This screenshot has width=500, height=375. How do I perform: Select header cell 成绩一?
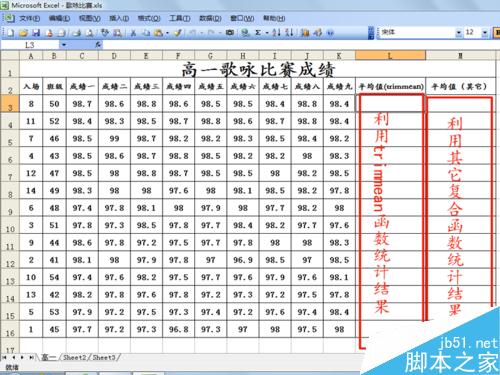click(x=82, y=86)
